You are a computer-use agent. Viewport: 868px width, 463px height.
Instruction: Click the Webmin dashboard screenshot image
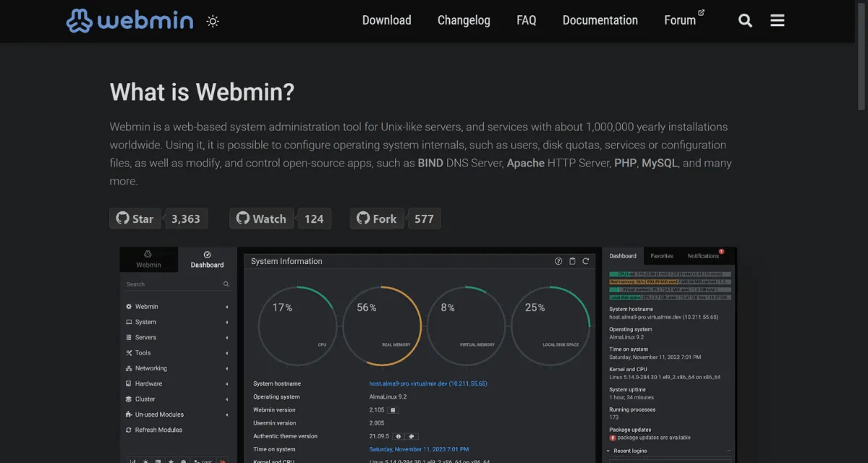click(428, 354)
